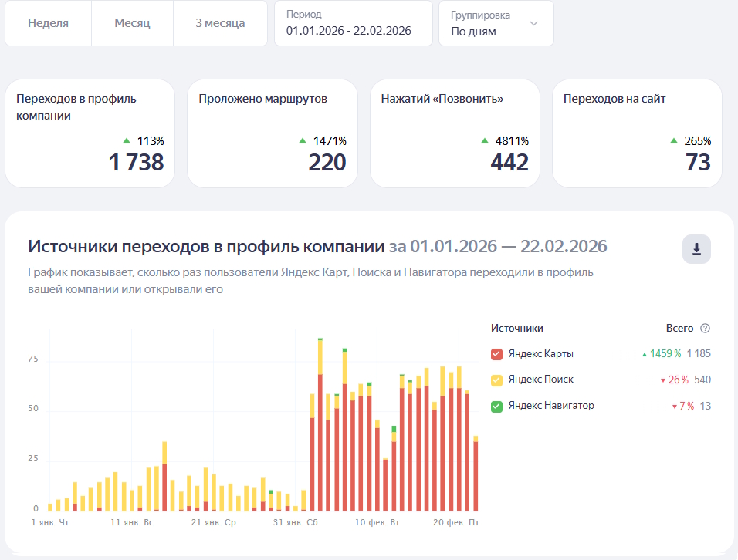Select the 3 месяца period tab
The image size is (738, 560).
point(220,23)
